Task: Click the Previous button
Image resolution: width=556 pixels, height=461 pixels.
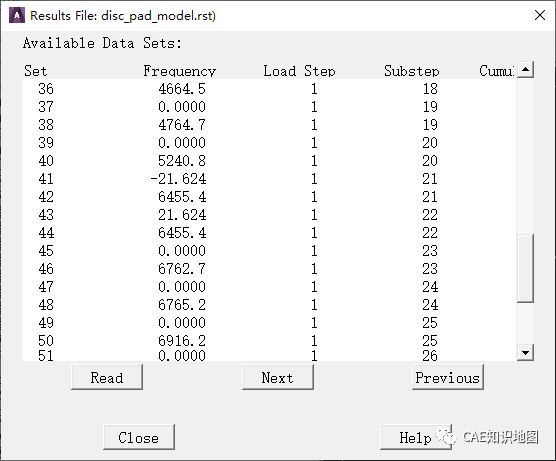Action: [x=447, y=377]
